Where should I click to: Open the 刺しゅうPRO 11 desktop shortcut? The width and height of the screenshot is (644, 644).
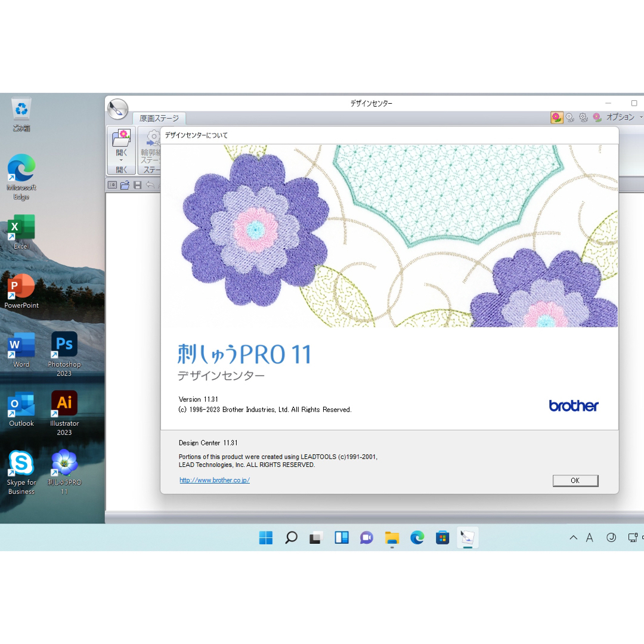point(64,473)
